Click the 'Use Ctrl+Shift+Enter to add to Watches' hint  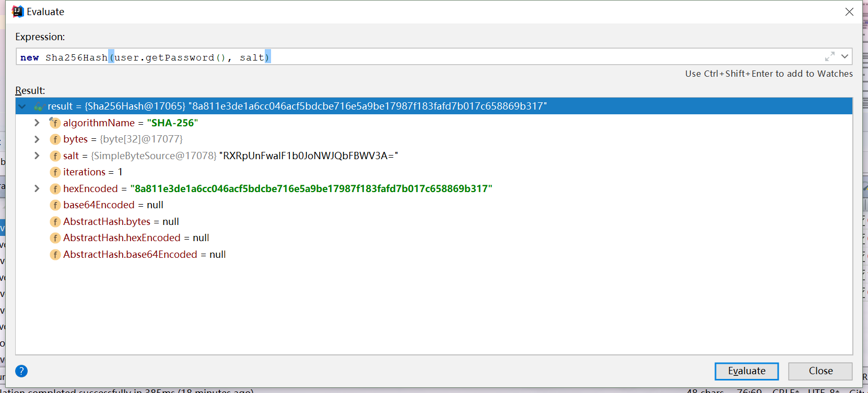(769, 74)
